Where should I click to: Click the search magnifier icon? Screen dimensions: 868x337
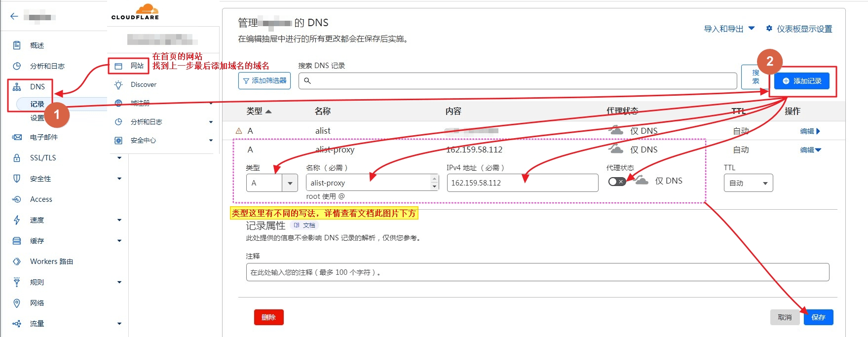307,81
